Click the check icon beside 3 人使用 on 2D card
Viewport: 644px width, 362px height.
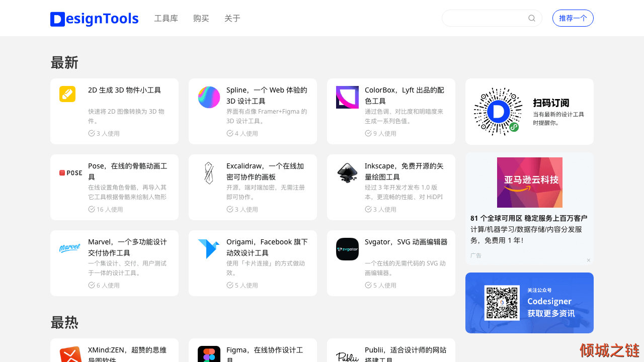(x=92, y=133)
